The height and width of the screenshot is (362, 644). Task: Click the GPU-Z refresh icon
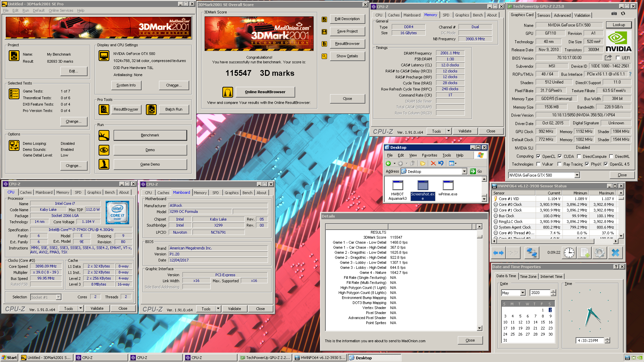point(623,13)
